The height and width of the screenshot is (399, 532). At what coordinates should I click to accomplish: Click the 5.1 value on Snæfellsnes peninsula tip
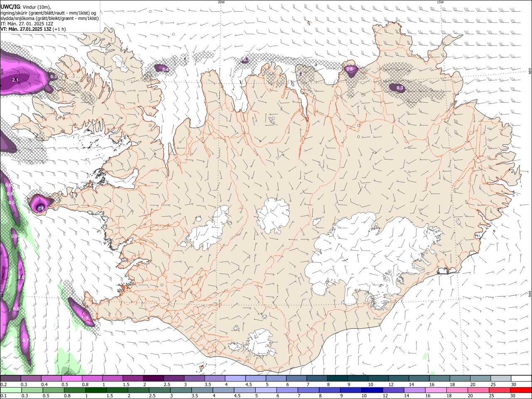point(40,209)
